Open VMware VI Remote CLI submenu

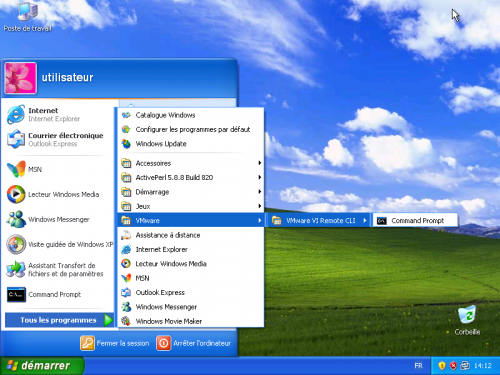[318, 220]
